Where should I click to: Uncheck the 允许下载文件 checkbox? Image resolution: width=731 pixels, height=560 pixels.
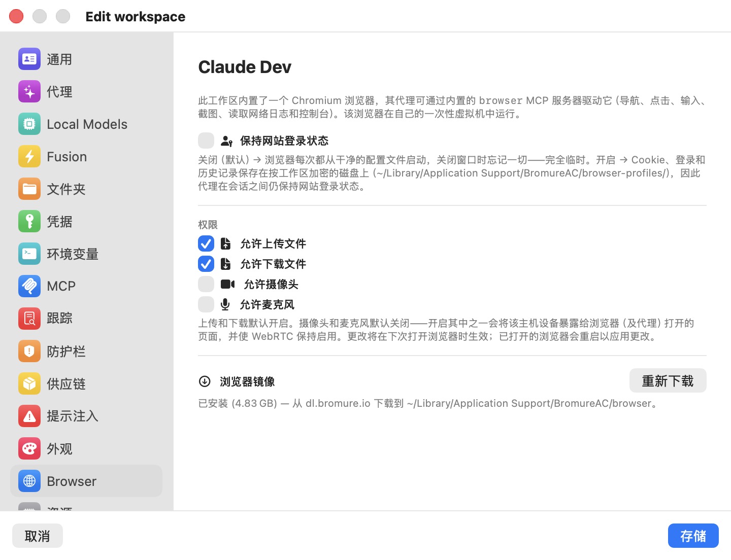(x=206, y=264)
